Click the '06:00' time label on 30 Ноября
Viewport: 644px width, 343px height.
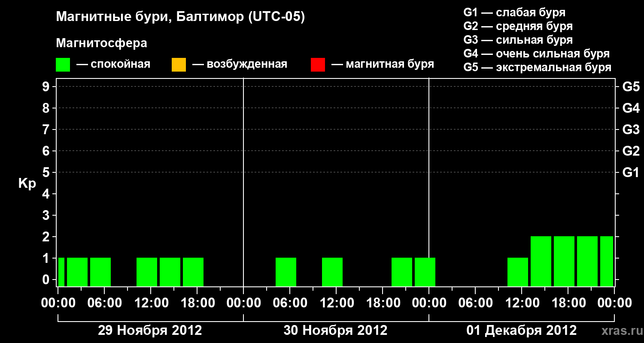289,303
